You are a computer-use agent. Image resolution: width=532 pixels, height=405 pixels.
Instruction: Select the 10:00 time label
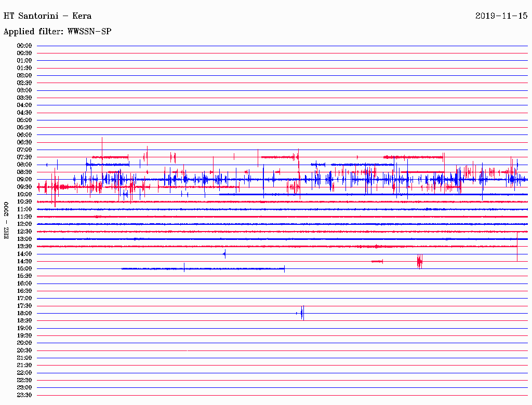24,194
